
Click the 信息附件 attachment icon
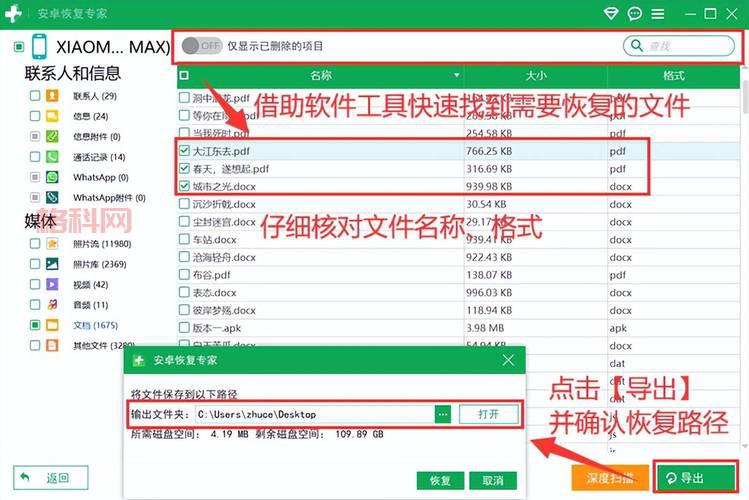pyautogui.click(x=52, y=137)
